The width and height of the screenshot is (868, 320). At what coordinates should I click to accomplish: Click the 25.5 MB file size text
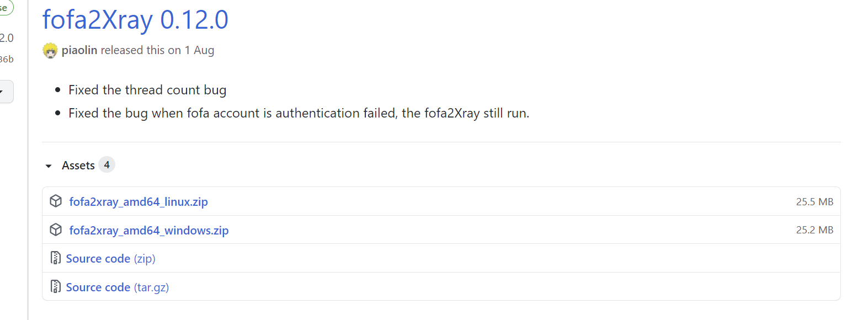[x=814, y=202]
